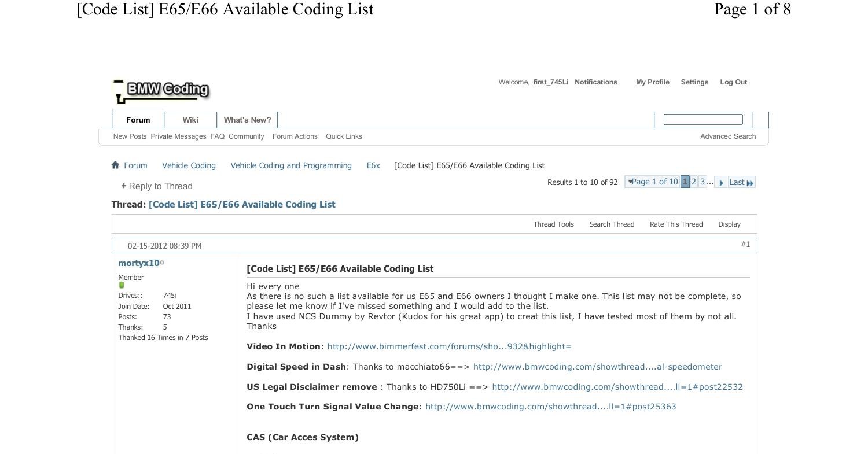Click the Drives 745i value

(170, 296)
